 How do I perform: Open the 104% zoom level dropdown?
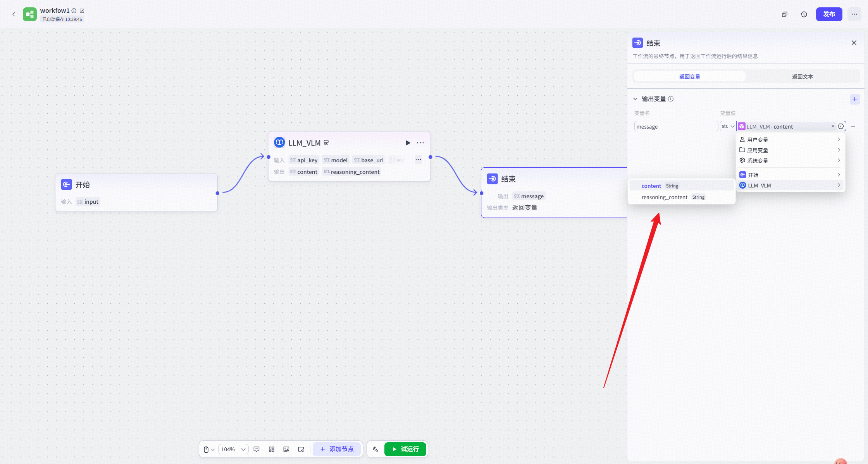(x=234, y=449)
